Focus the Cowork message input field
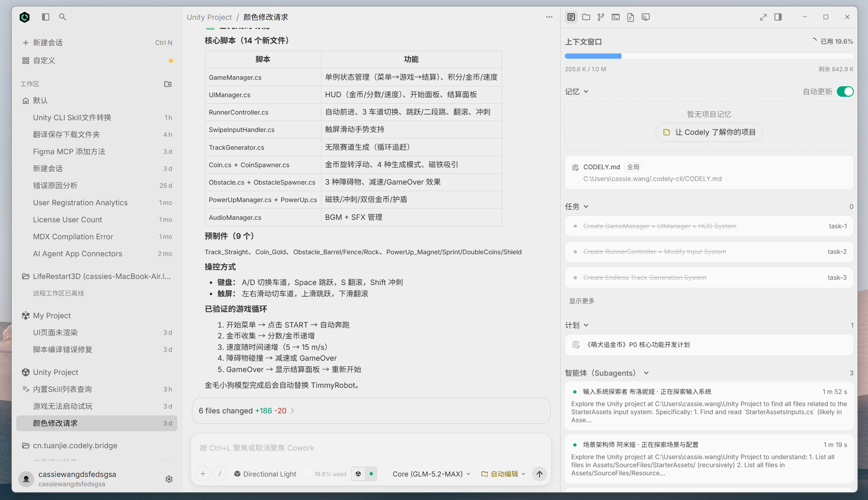 click(x=371, y=448)
